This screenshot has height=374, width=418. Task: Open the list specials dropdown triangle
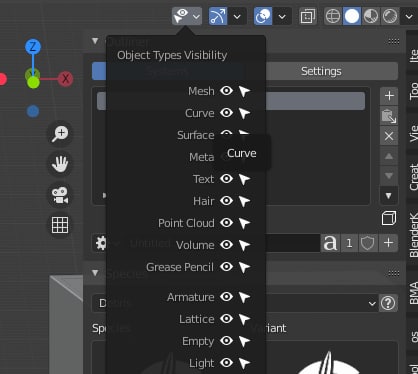pyautogui.click(x=389, y=196)
